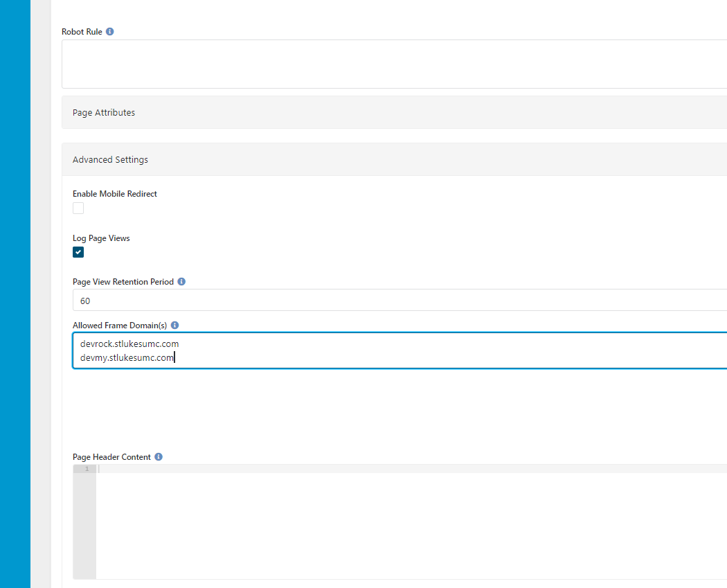The height and width of the screenshot is (588, 727).
Task: Click the Page Header Content info icon
Action: pyautogui.click(x=159, y=457)
